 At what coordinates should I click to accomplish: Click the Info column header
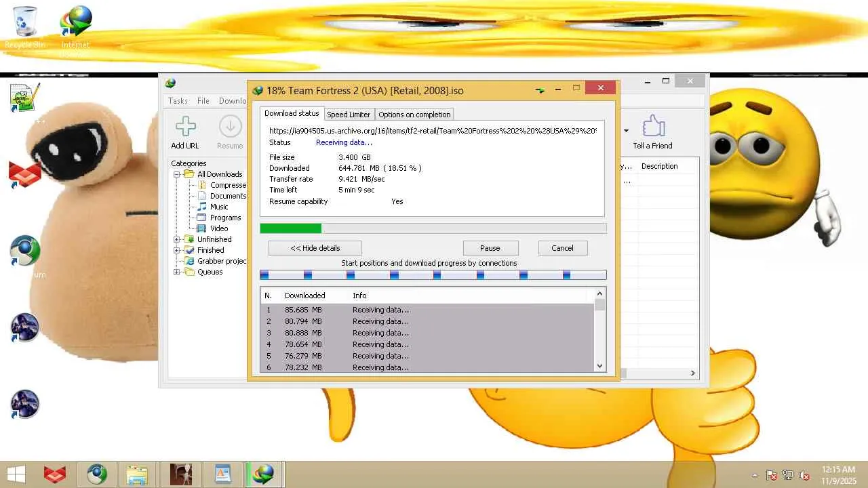click(359, 296)
